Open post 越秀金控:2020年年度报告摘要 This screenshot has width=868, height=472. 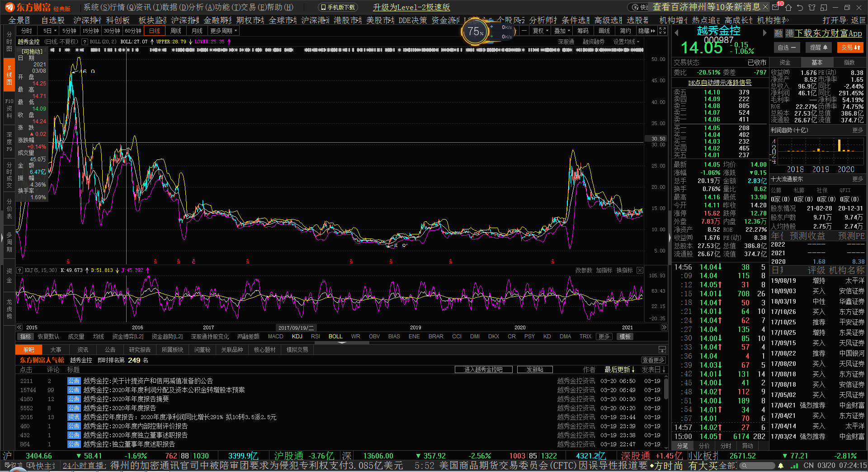[x=126, y=399]
